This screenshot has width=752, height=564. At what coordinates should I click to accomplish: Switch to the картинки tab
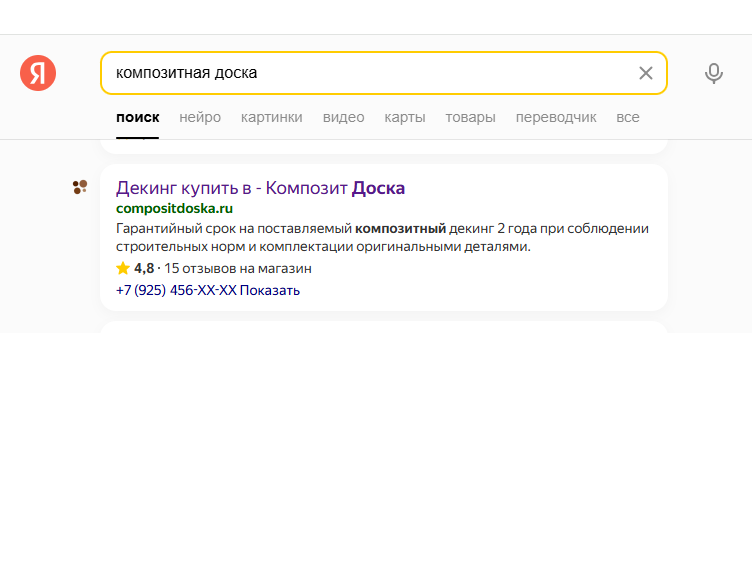pos(271,118)
